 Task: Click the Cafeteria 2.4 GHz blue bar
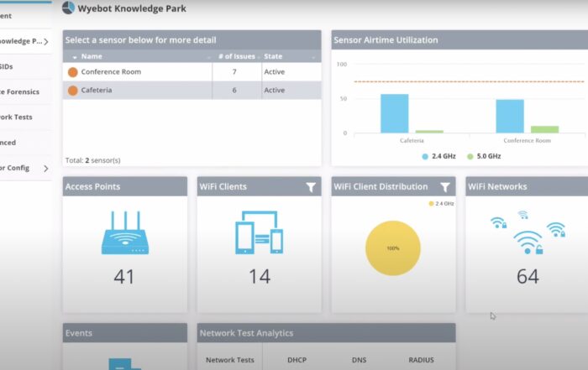point(395,113)
